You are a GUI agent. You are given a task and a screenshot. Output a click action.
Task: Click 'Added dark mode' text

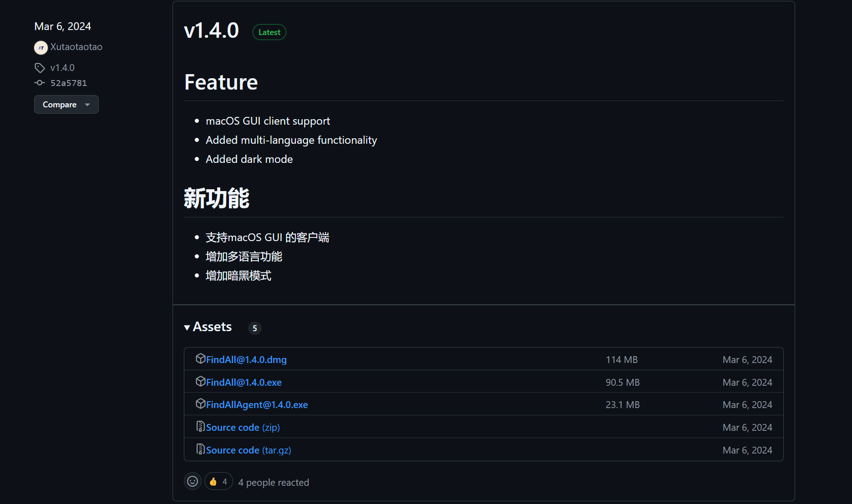pos(249,159)
